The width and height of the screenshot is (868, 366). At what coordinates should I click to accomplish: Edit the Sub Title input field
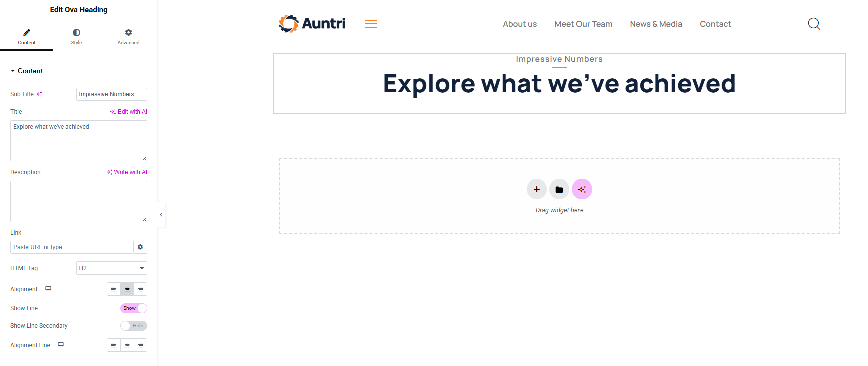[111, 94]
